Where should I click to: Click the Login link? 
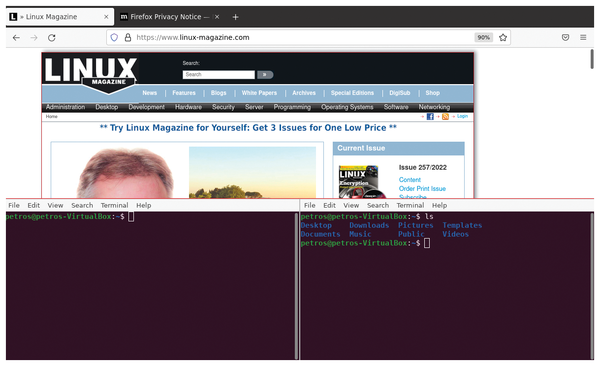click(x=462, y=116)
